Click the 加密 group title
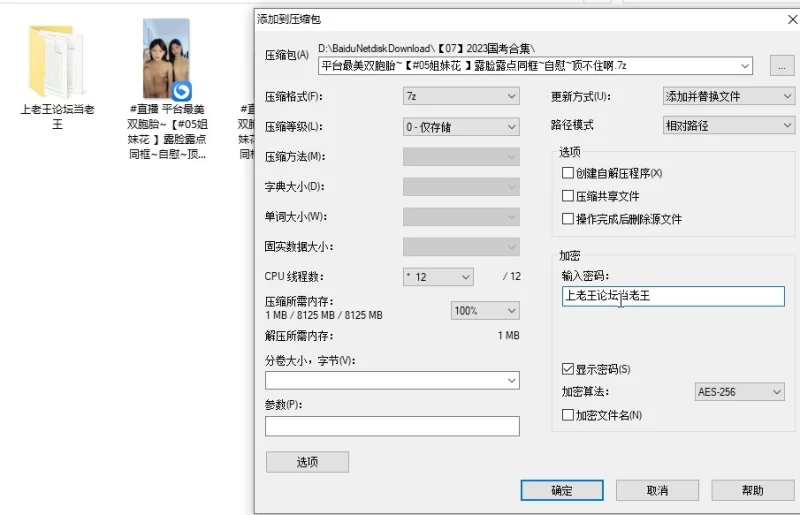Image resolution: width=800 pixels, height=515 pixels. (569, 256)
